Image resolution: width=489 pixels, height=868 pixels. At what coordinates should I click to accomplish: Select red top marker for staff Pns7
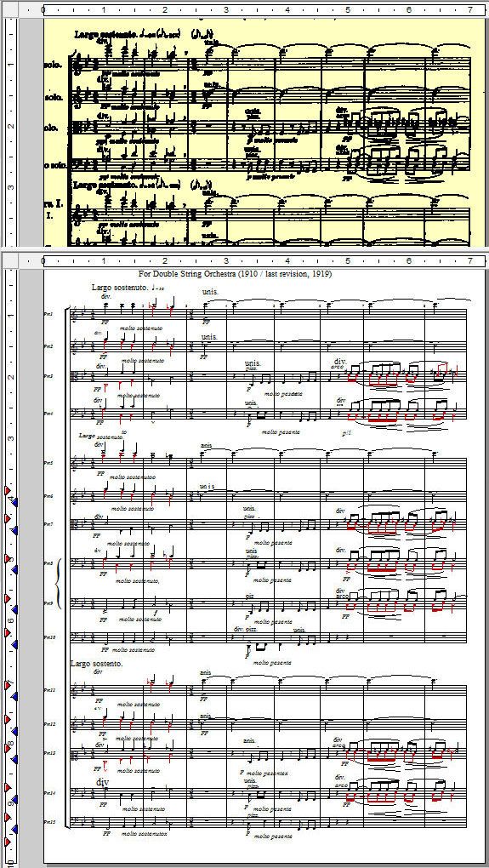7,519
